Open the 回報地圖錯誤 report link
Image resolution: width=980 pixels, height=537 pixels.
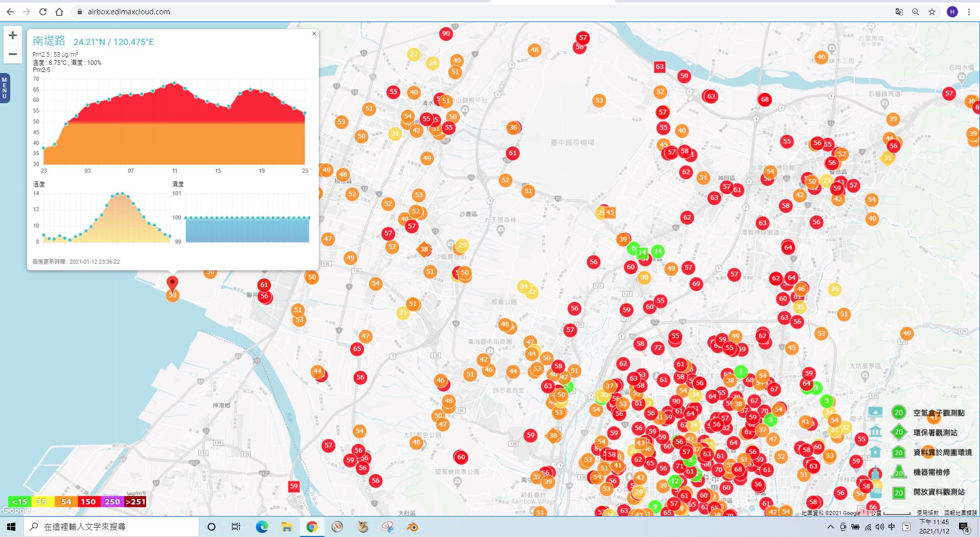pos(961,512)
